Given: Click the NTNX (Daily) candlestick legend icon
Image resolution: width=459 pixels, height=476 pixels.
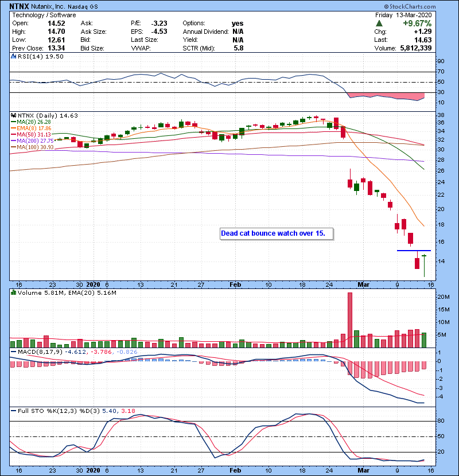Looking at the screenshot, I should click(x=13, y=116).
